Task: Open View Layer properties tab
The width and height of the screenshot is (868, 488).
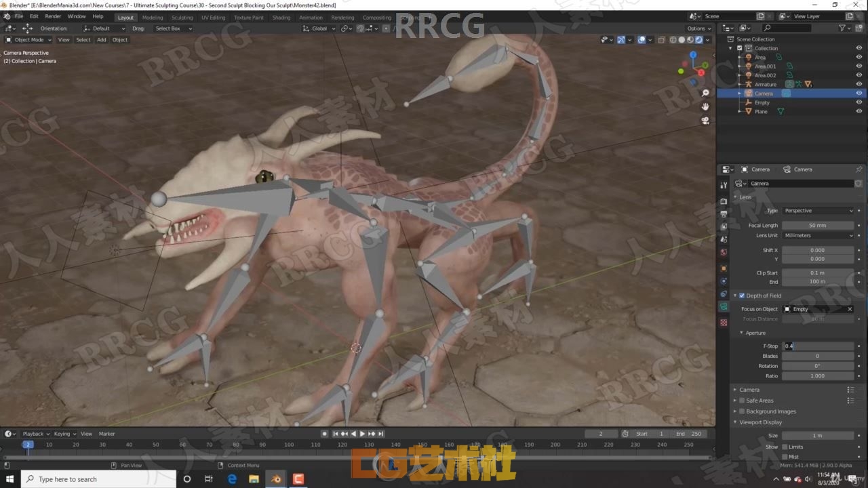Action: [724, 226]
